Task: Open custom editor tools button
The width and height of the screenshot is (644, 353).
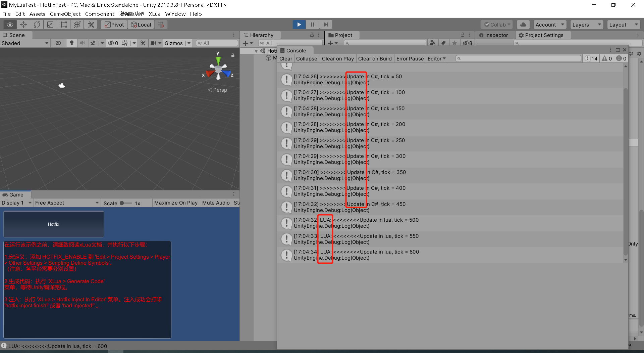Action: point(91,25)
